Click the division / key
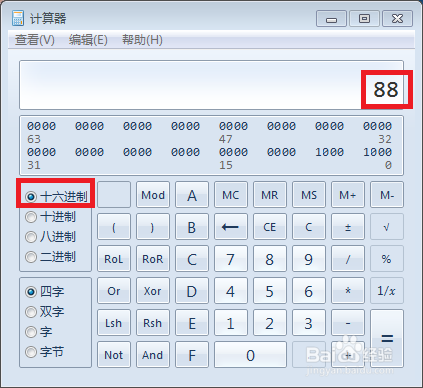The height and width of the screenshot is (388, 423). coord(348,259)
